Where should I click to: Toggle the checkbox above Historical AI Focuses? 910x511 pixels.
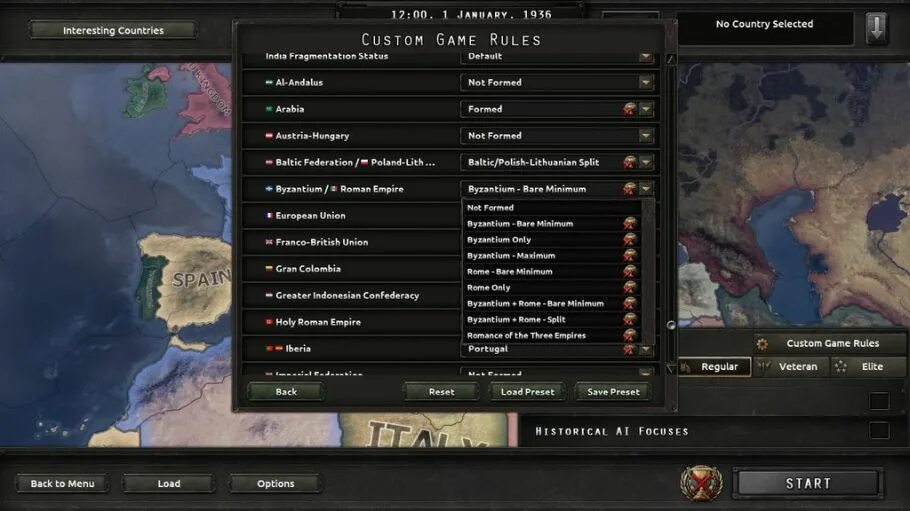[x=879, y=401]
